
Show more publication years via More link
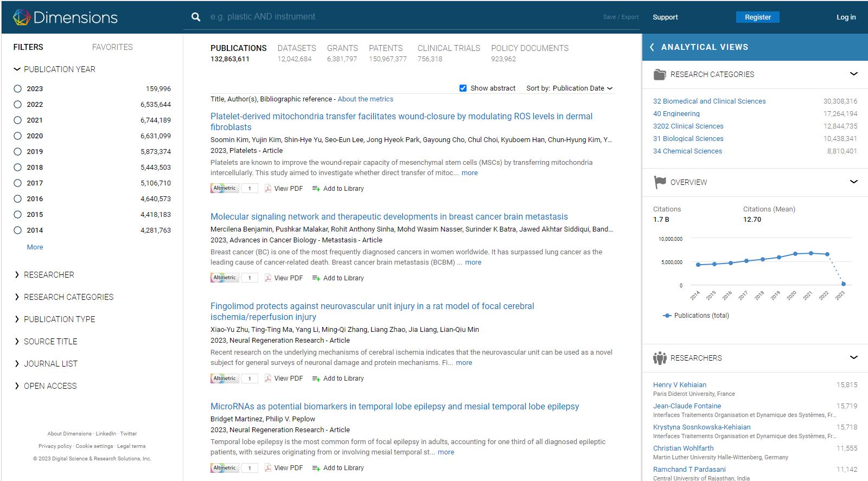[35, 247]
